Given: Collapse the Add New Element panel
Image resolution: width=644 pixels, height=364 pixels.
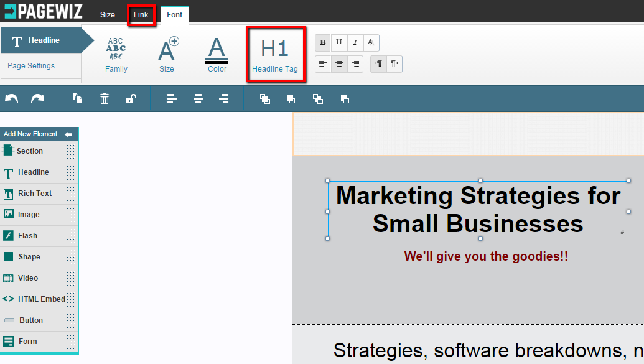Looking at the screenshot, I should [68, 134].
